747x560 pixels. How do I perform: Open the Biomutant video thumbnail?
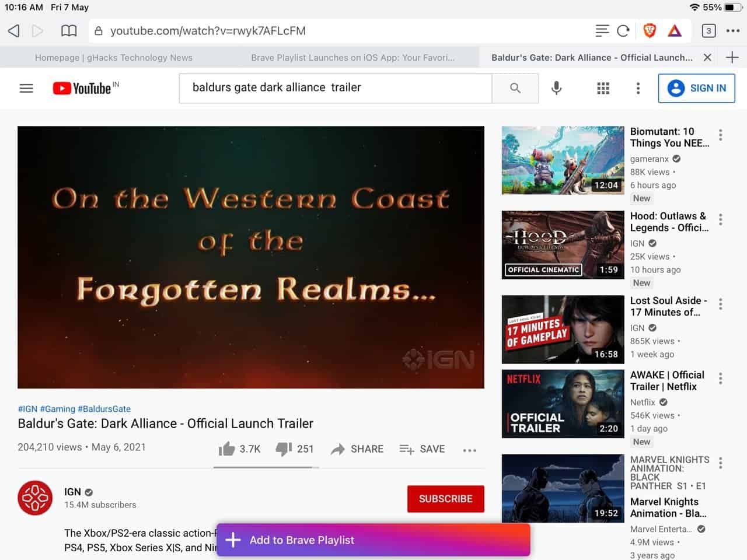click(563, 160)
